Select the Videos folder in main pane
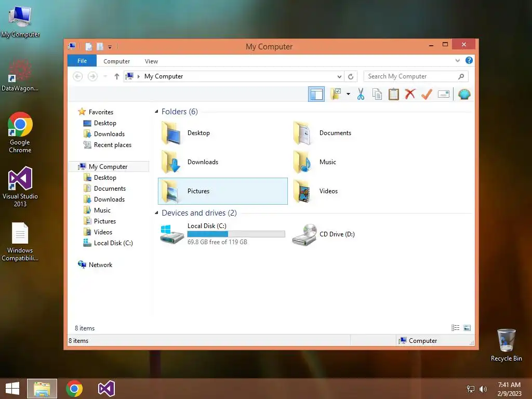The width and height of the screenshot is (532, 399). point(354,191)
